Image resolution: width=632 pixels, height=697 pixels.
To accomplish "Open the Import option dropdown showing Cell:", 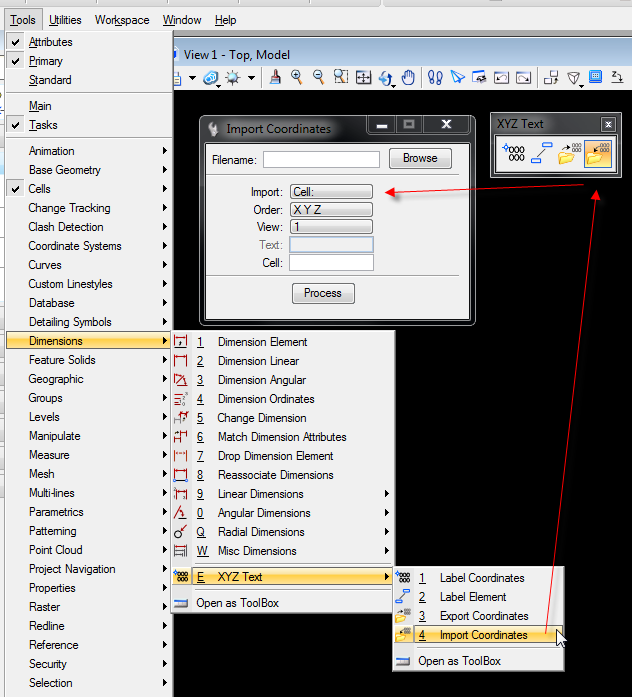I will pos(332,192).
